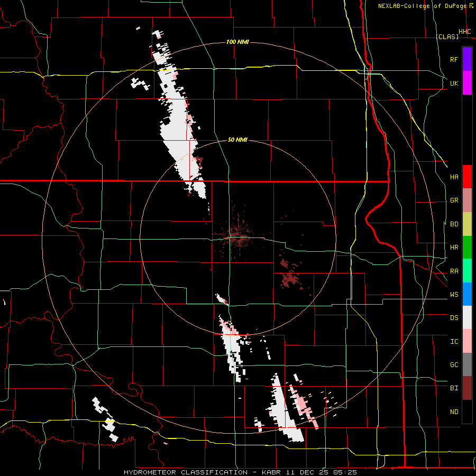Screen dimensions: 476x476
Task: Click the NEXLAB-College of DuPage credit text
Action: 422,6
